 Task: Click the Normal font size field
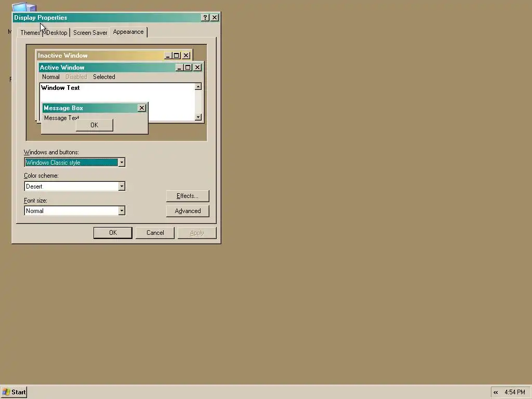(x=75, y=211)
